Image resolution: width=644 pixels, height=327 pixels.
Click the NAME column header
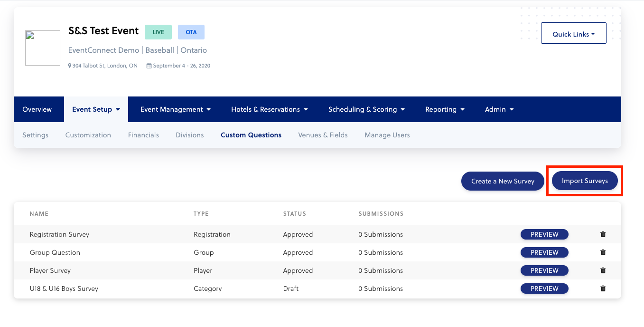tap(39, 214)
